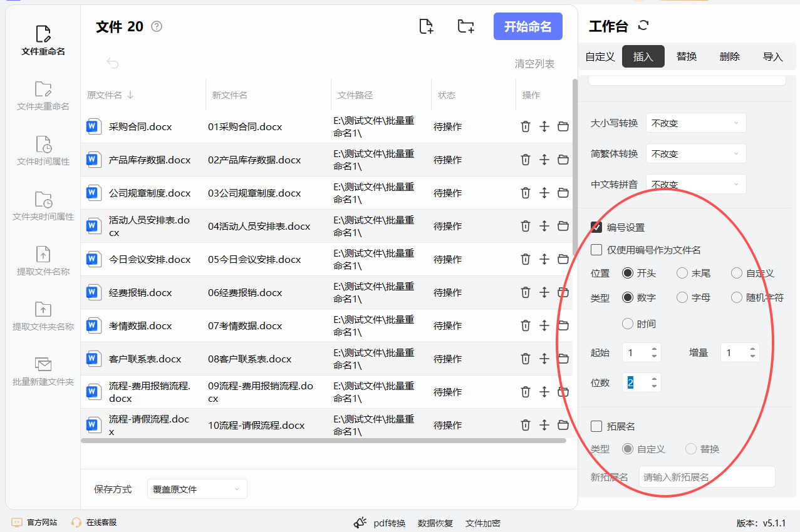
Task: Expand the 简繁体转换 dropdown
Action: pyautogui.click(x=695, y=153)
